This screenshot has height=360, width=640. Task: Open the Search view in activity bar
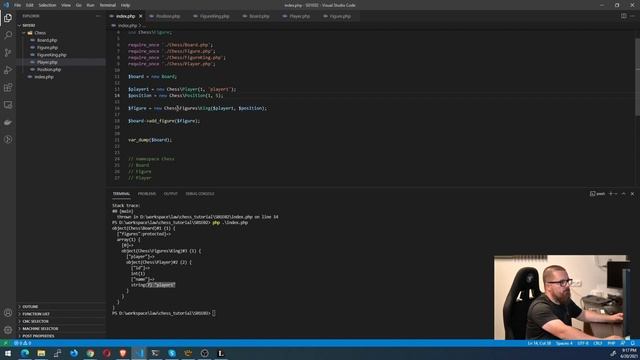(x=8, y=35)
